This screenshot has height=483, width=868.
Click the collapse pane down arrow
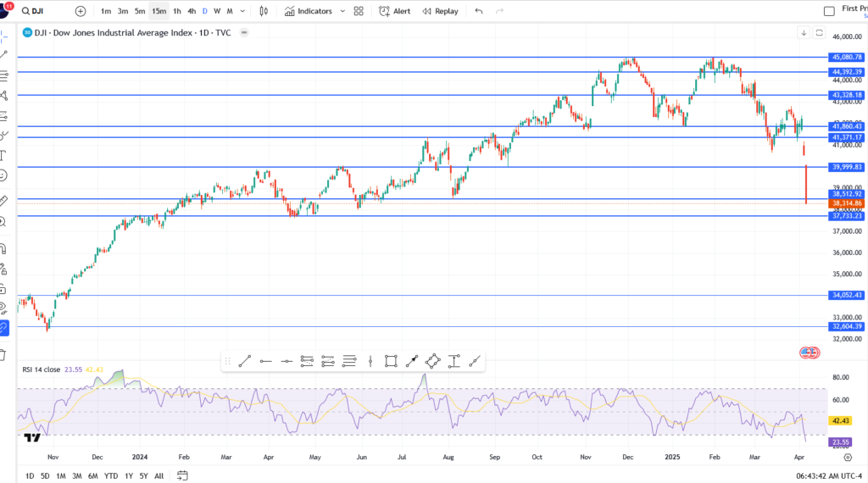pos(803,32)
